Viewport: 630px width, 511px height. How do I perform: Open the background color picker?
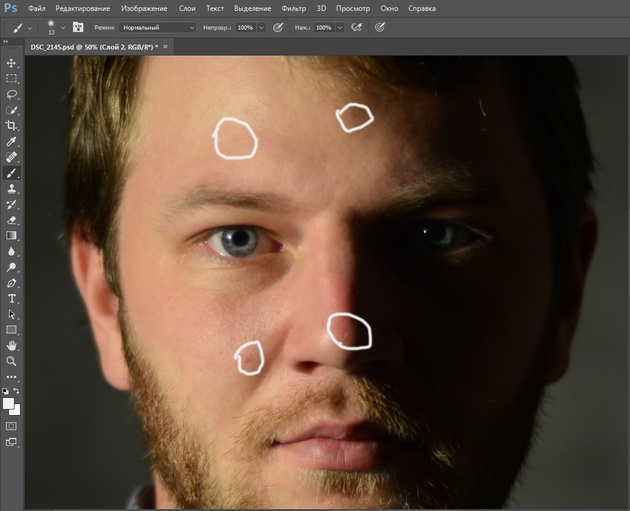tap(16, 411)
